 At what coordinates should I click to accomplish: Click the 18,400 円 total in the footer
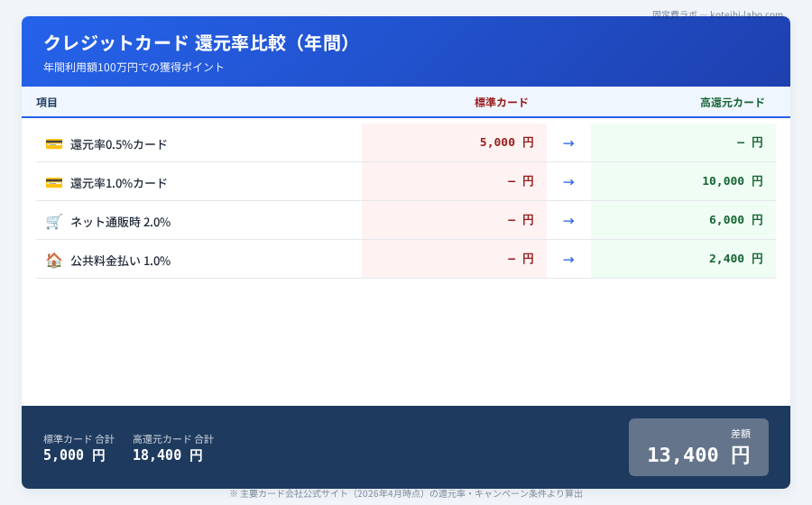click(167, 455)
